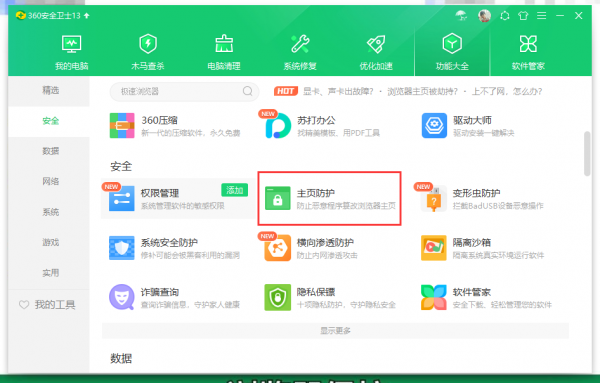Switch to 功能大全 tab
This screenshot has width=600, height=383.
[x=452, y=52]
